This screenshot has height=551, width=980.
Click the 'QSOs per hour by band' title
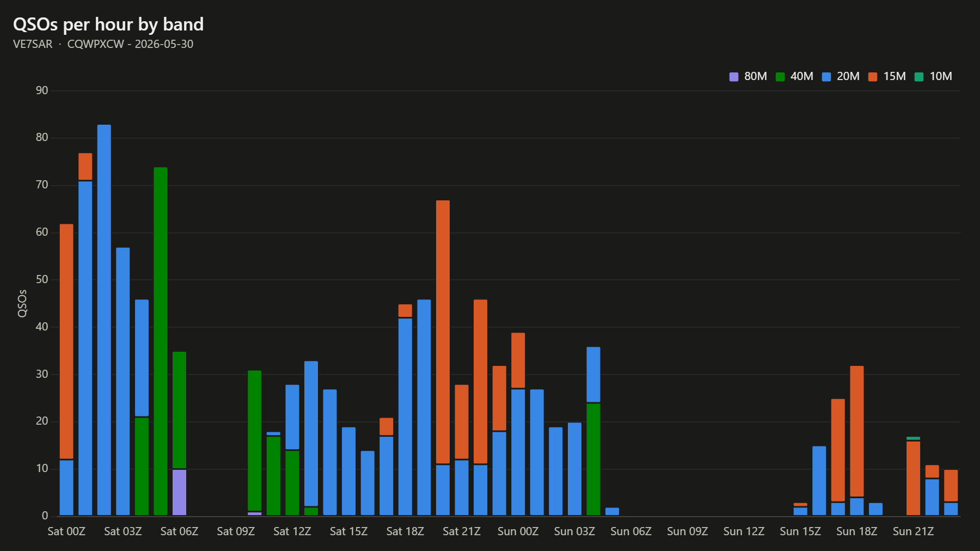point(108,25)
